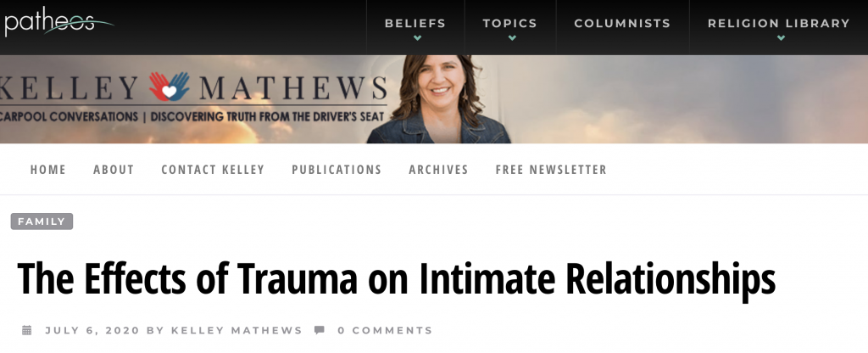
Task: Click the 0 Comments link
Action: click(386, 330)
